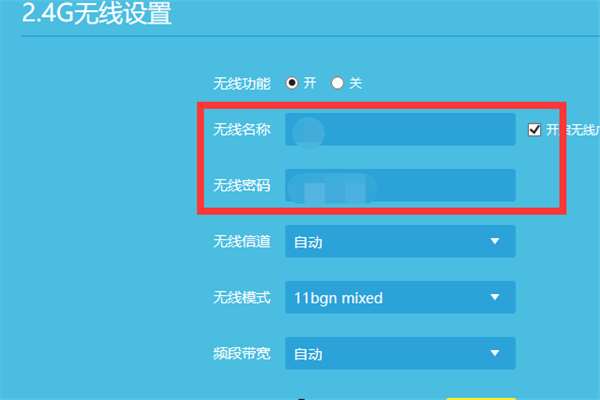The image size is (600, 400).
Task: Click the yellow button at the page bottom
Action: (481, 398)
